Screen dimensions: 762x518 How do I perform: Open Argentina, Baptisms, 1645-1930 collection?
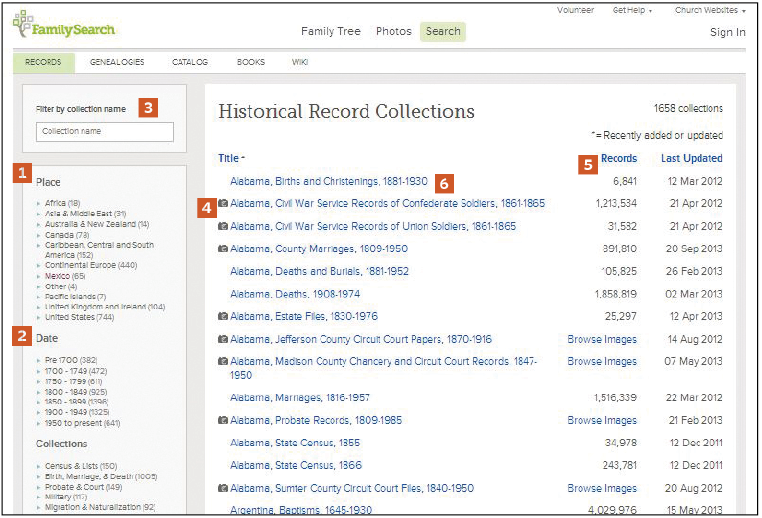click(301, 510)
